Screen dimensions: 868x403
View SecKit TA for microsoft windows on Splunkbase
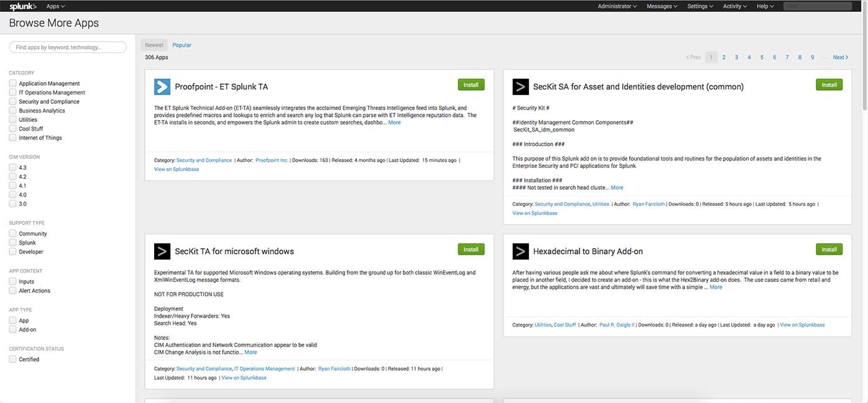tap(244, 378)
